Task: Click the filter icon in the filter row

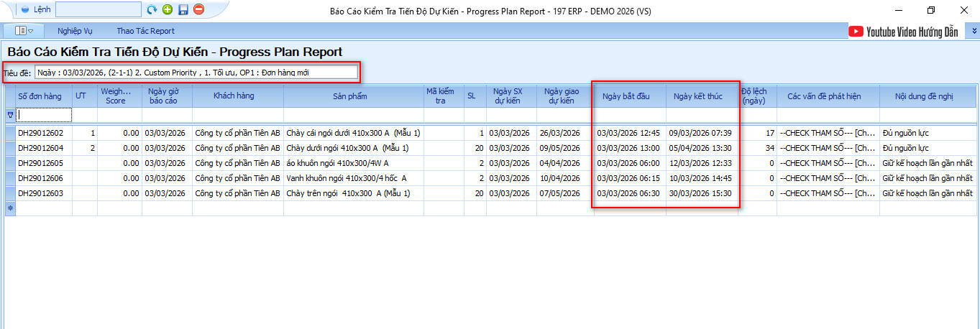Action: pos(10,115)
